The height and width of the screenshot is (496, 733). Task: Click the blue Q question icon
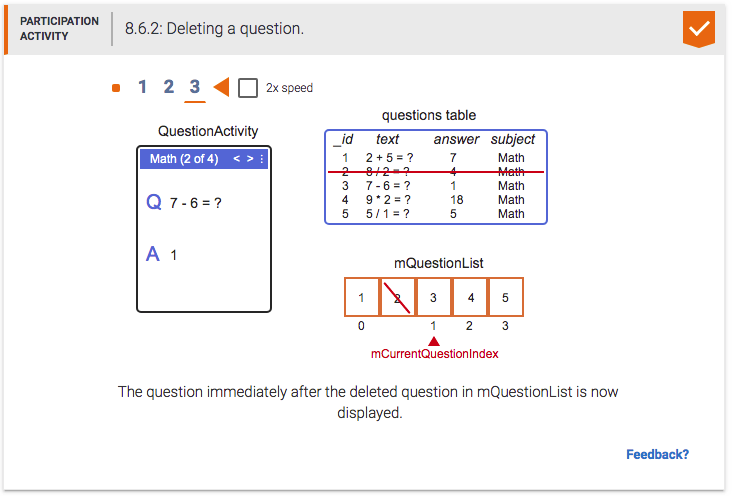(154, 202)
